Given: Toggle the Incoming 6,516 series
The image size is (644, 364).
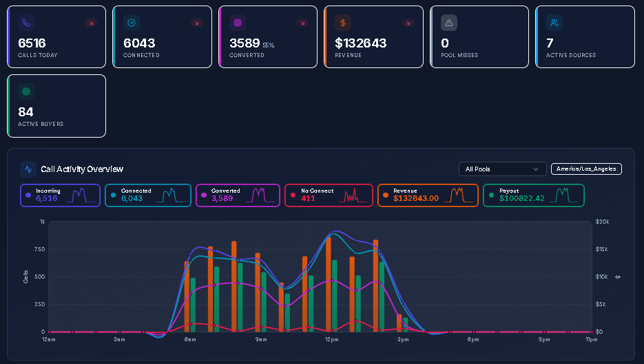Looking at the screenshot, I should 60,195.
